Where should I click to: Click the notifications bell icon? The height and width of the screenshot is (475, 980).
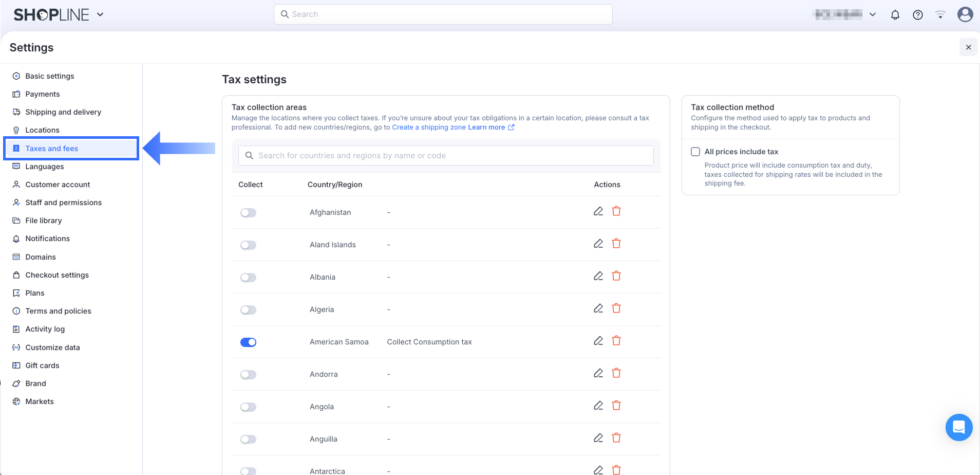click(895, 15)
